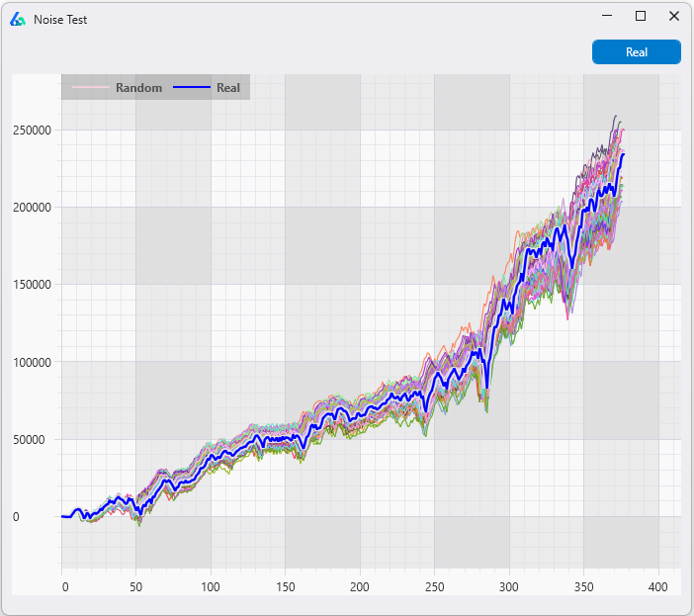Click the Noise Test title text

(60, 20)
